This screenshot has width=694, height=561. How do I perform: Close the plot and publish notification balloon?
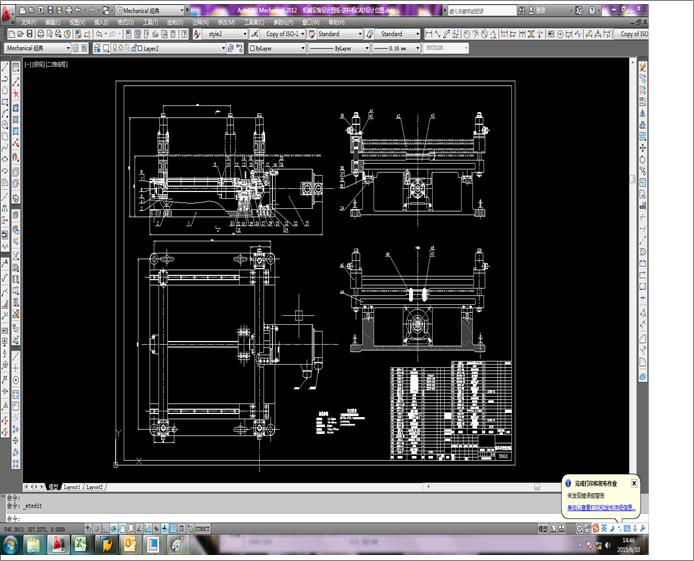pos(634,482)
